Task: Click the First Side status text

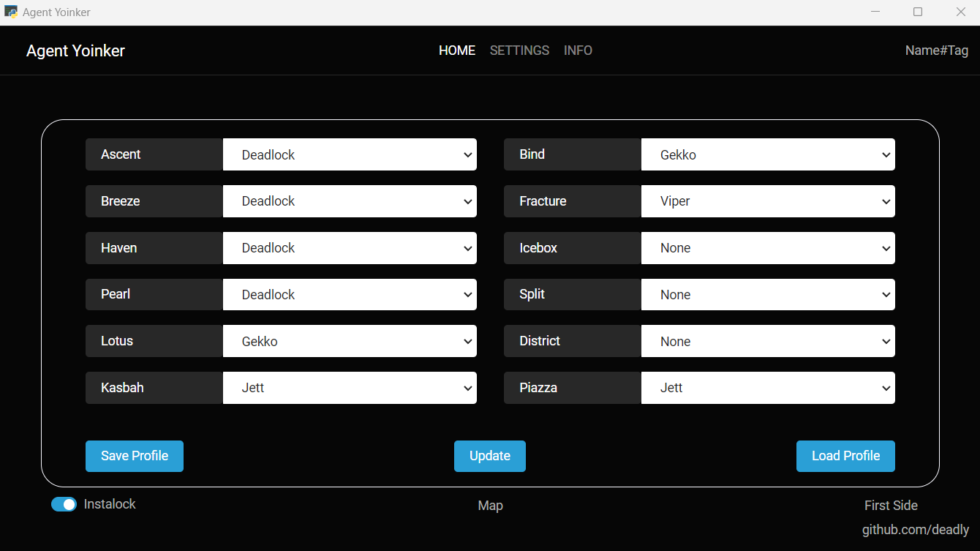Action: point(891,506)
